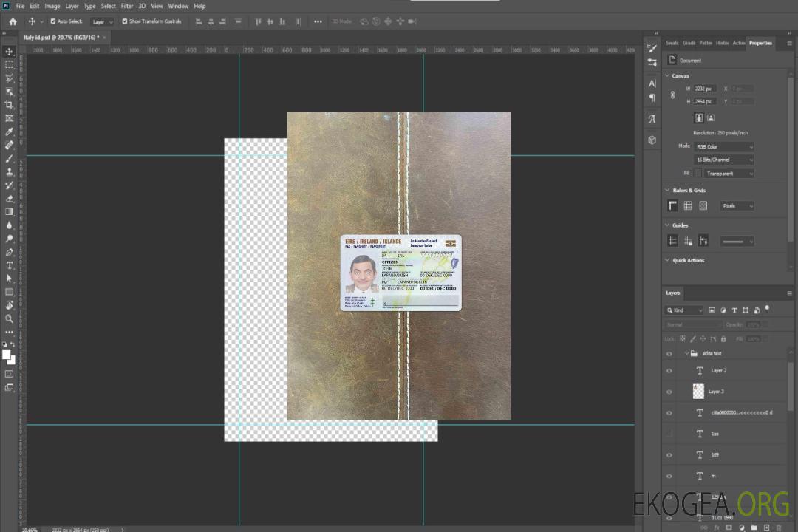Click the foreground color swatch
The image size is (798, 532).
coord(6,355)
